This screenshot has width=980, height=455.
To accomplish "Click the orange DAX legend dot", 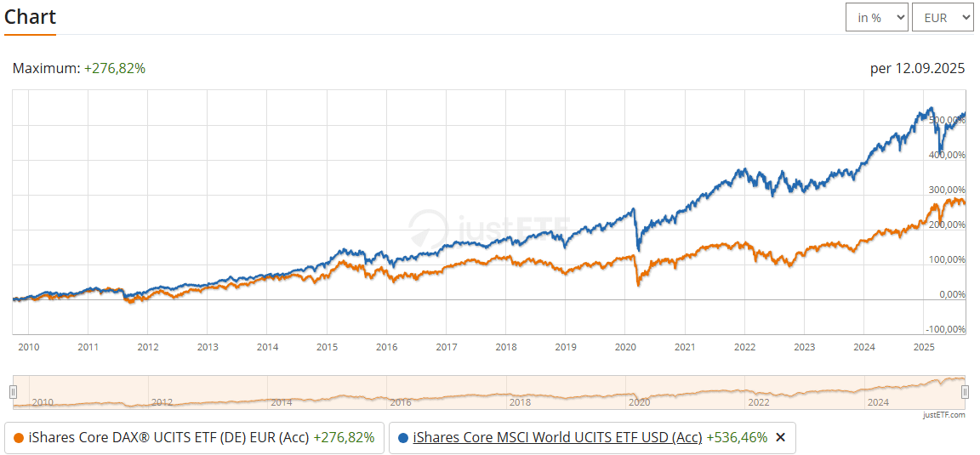I will pyautogui.click(x=18, y=438).
